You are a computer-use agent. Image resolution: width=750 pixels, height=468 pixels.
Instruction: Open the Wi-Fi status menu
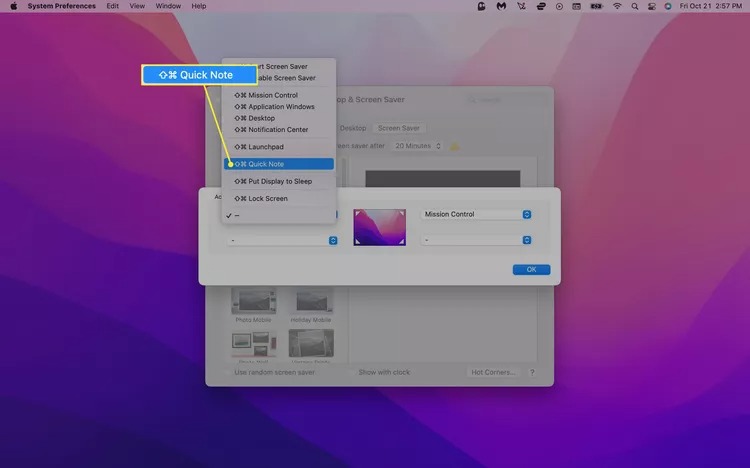(617, 6)
